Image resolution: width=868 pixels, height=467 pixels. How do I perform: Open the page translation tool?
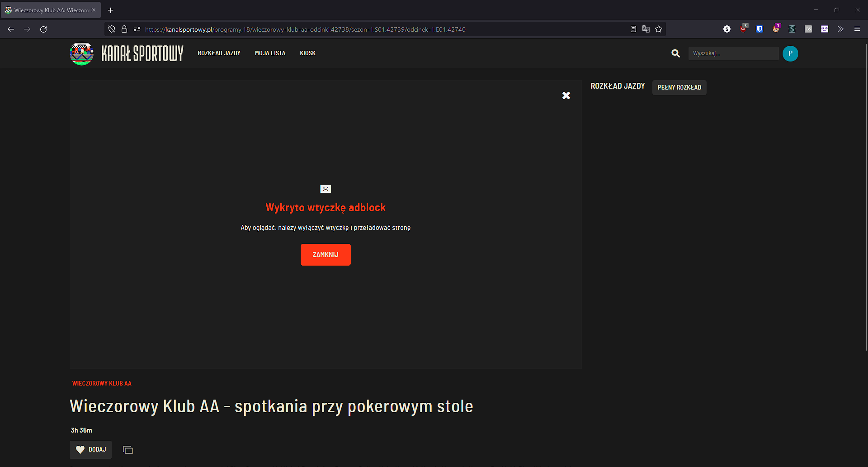(646, 29)
